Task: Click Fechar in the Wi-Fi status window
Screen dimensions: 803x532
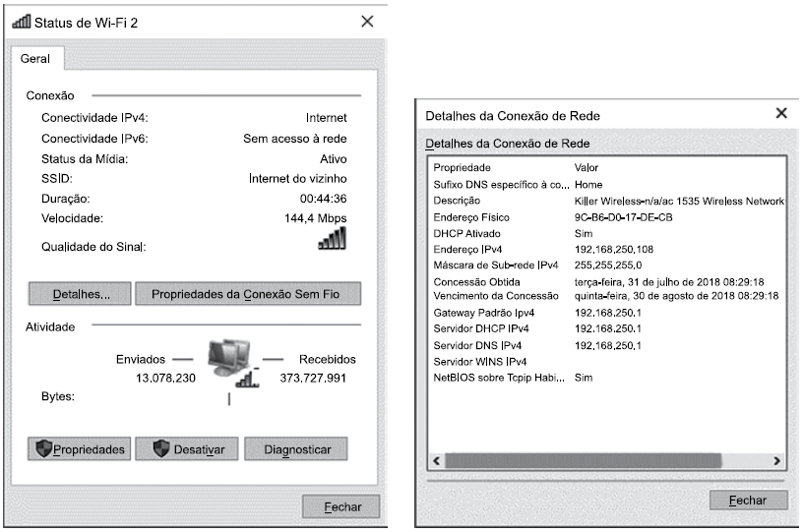Action: [343, 507]
